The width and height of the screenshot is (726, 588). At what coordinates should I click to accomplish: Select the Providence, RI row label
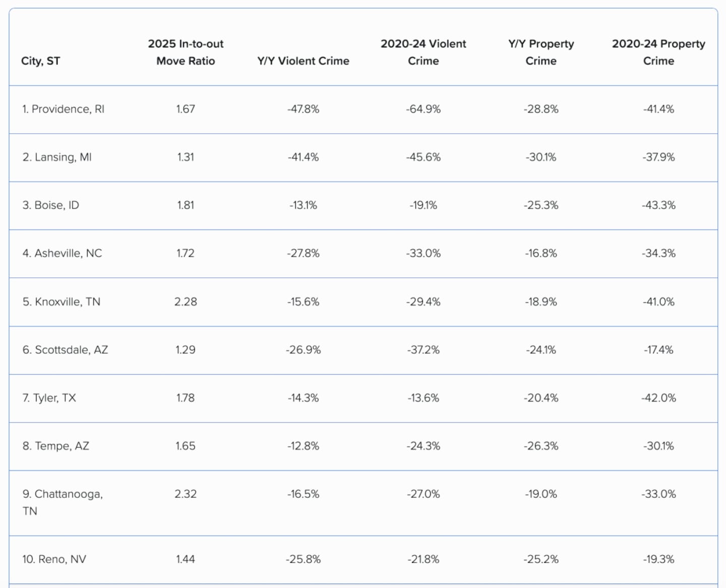pyautogui.click(x=63, y=109)
